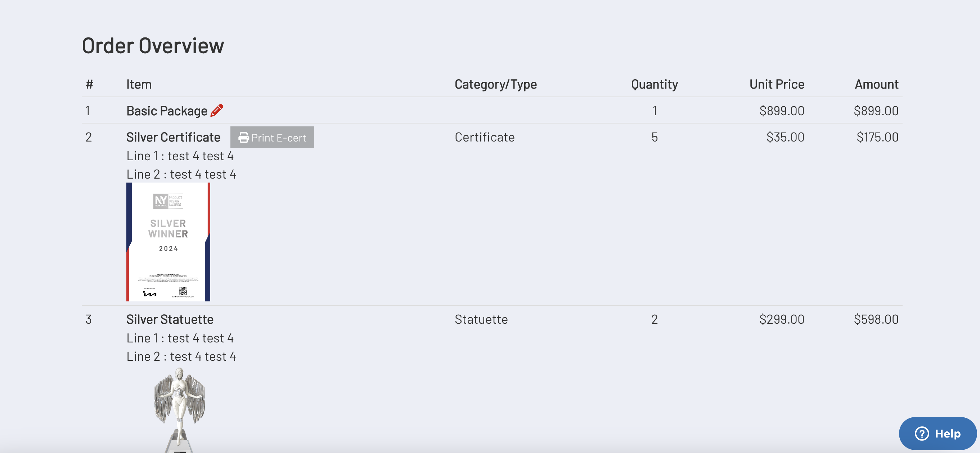
Task: Select Line 1 text under Silver Statuette
Action: coord(180,338)
